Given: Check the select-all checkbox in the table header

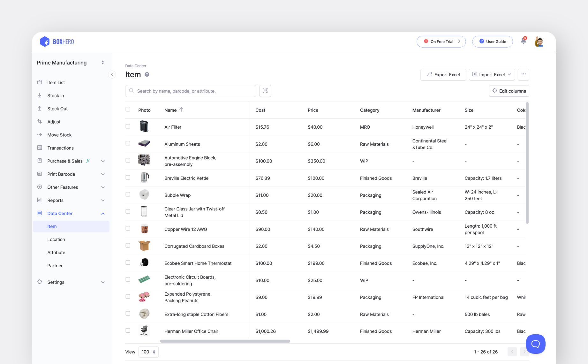Looking at the screenshot, I should click(128, 109).
